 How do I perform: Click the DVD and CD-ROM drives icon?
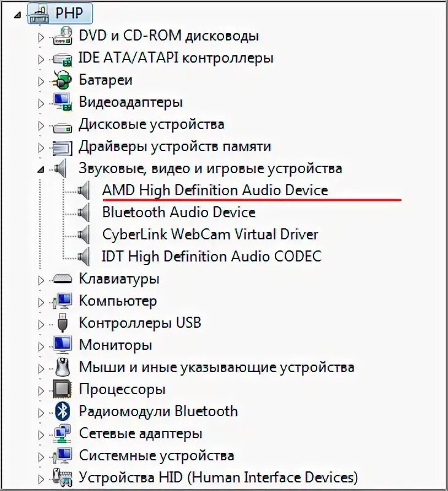click(63, 36)
